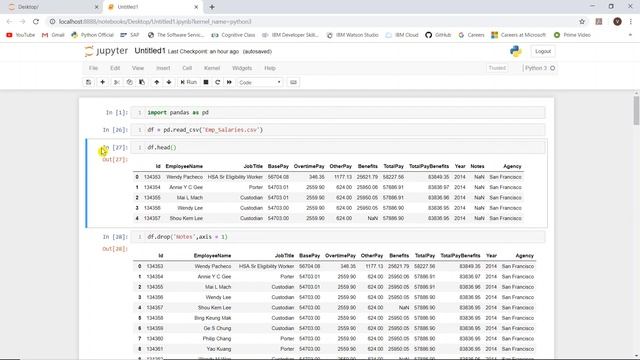This screenshot has width=640, height=360.
Task: Open the Careers at Microsoft bookmark
Action: (x=519, y=35)
